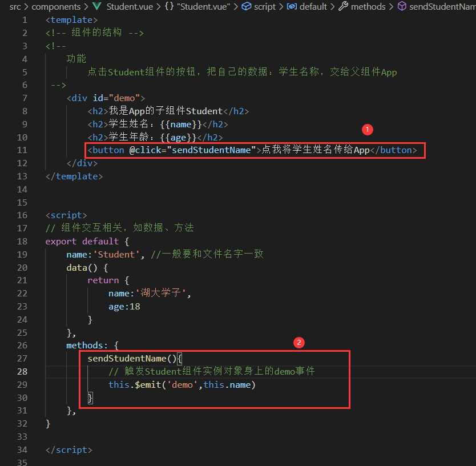This screenshot has height=466, width=476.
Task: Click '我是App的子组件Student' heading text
Action: pyautogui.click(x=166, y=111)
